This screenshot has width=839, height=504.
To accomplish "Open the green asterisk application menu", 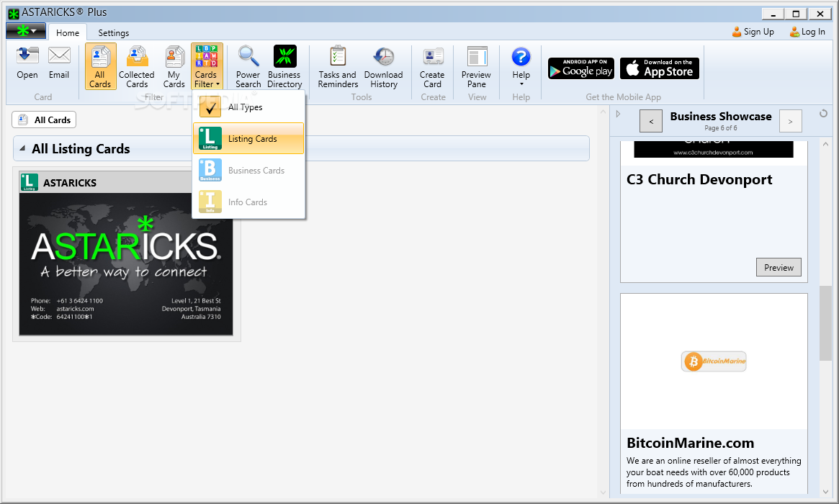I will [x=26, y=31].
